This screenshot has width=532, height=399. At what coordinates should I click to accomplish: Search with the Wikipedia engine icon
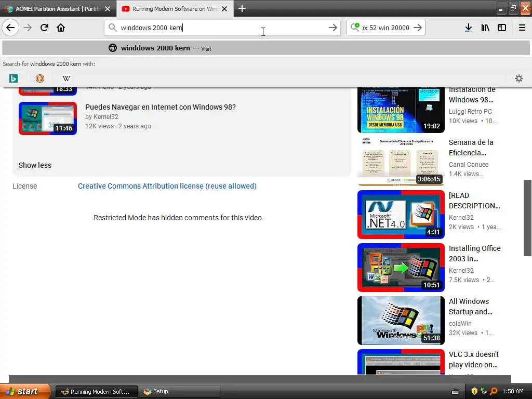[66, 79]
